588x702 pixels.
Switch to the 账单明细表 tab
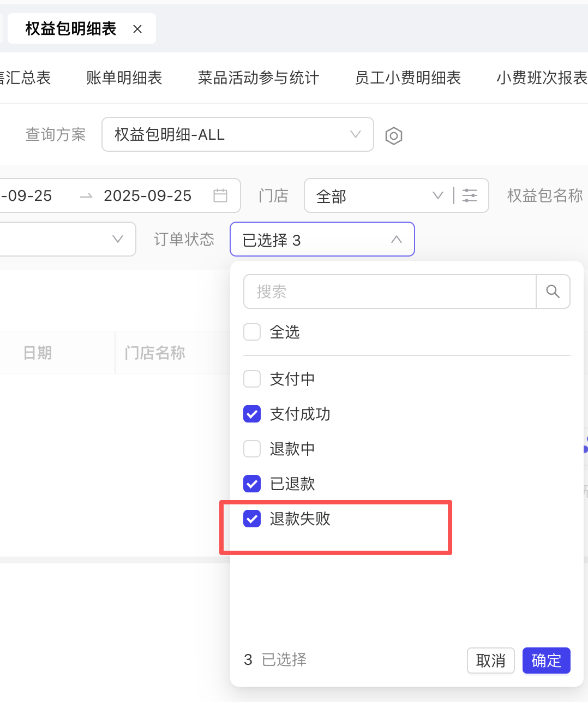point(124,78)
